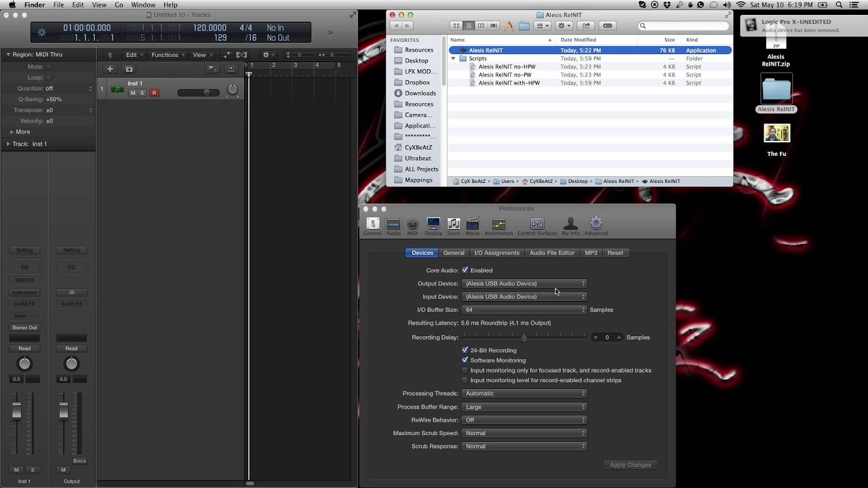This screenshot has height=488, width=868.
Task: Open My Info preferences icon
Action: [x=570, y=226]
